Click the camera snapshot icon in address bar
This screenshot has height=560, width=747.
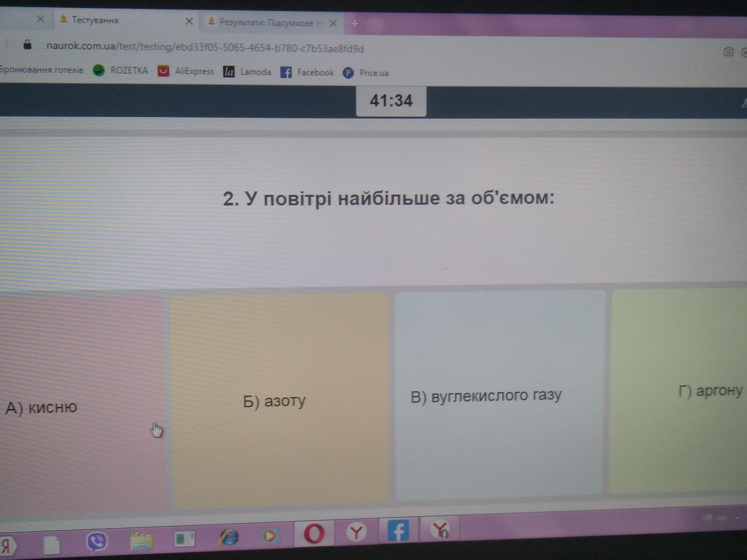click(728, 52)
